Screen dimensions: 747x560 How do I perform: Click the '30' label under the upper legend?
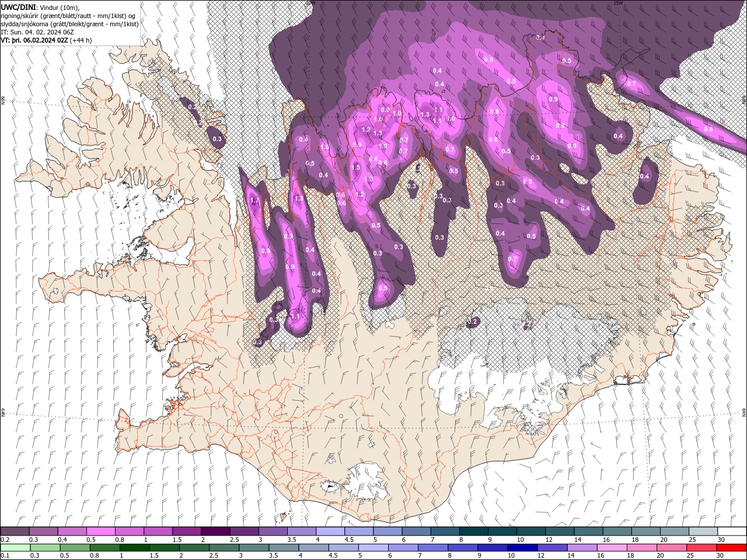point(721,540)
